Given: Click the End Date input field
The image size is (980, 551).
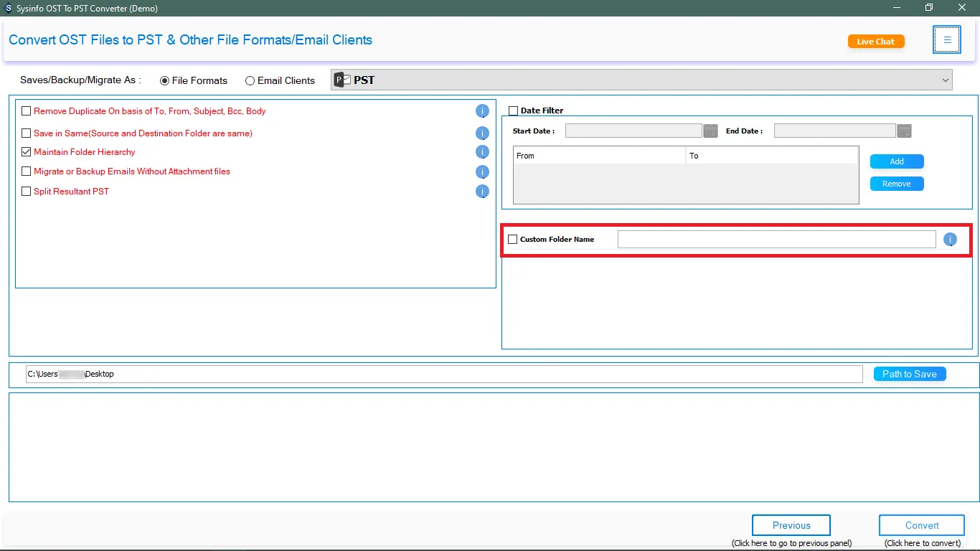Looking at the screenshot, I should tap(835, 131).
